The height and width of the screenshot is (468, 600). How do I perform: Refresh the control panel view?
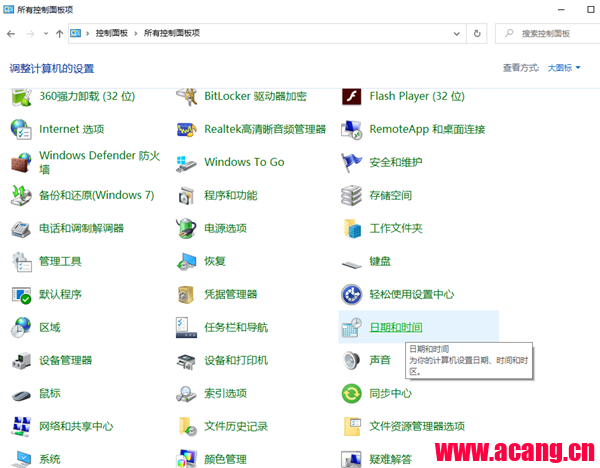point(477,34)
